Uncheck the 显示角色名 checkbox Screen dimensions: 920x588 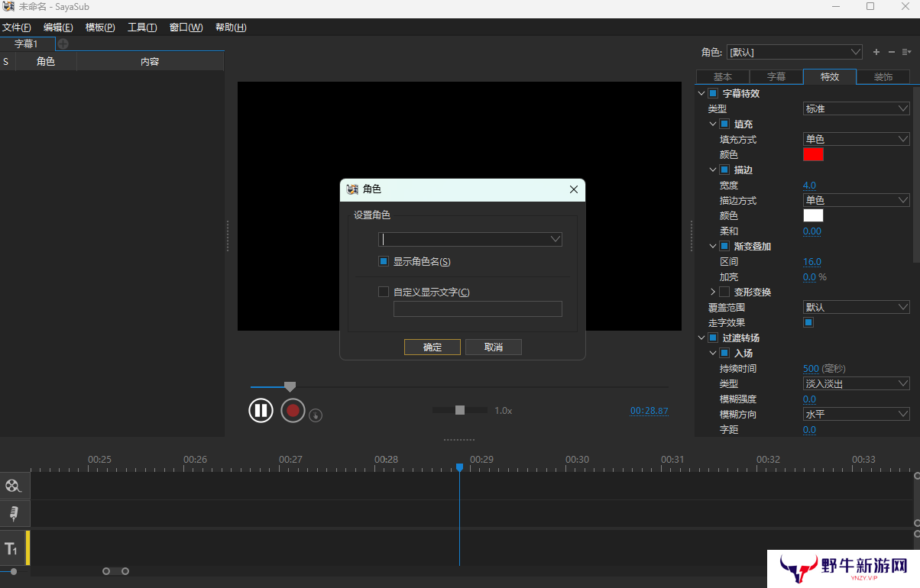pyautogui.click(x=384, y=261)
